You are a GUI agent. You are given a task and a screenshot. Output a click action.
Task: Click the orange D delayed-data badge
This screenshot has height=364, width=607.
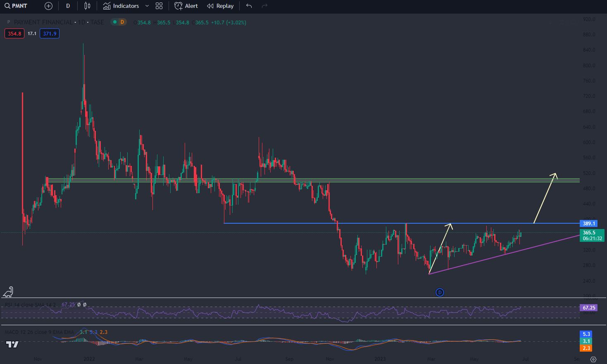[x=122, y=22]
